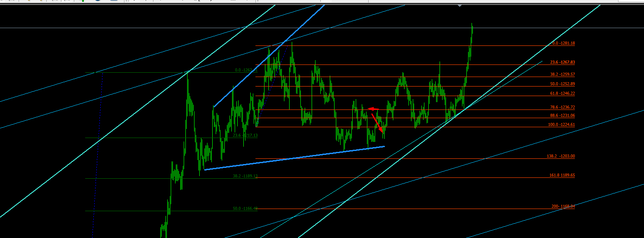Viewport: 644px width, 238px height.
Task: Select the pale horizontal price line near top
Action: 322,28
